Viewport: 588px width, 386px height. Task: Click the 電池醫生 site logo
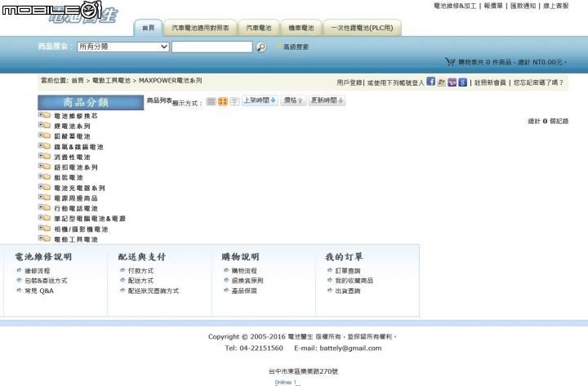click(84, 16)
